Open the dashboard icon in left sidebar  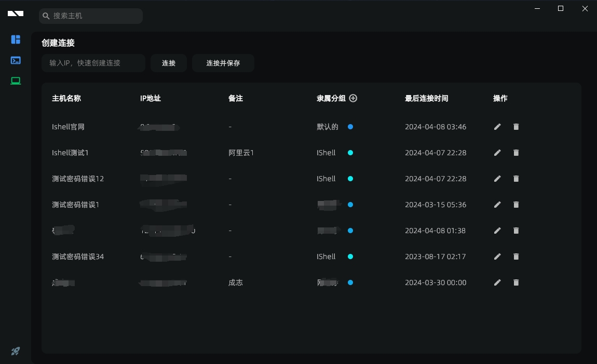coord(16,39)
